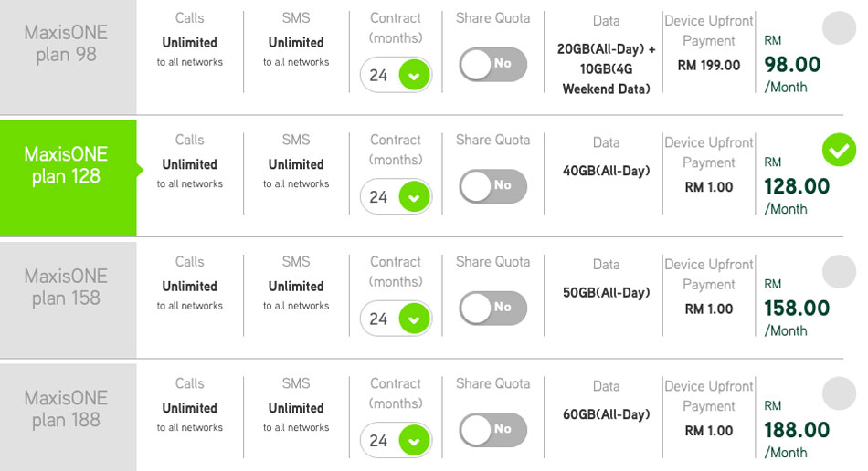Select the MaxisONE plan 158 radio circle
Image resolution: width=868 pixels, height=471 pixels.
[x=839, y=271]
